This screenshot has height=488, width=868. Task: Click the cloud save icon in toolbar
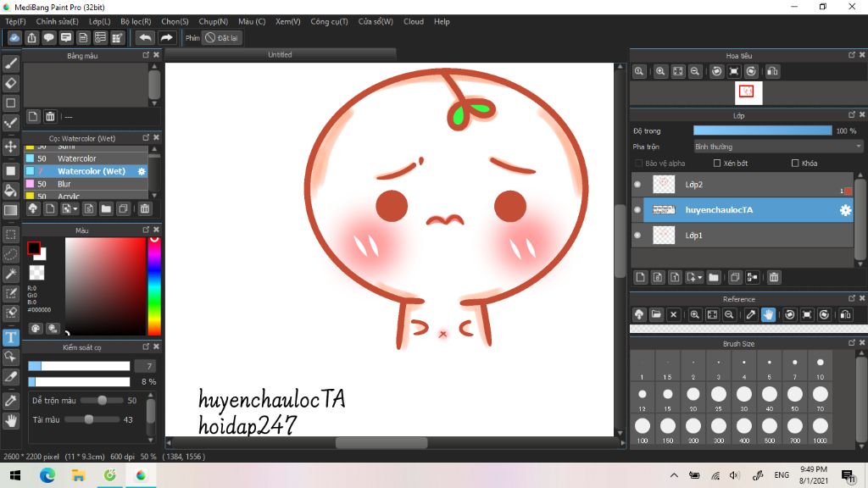point(14,37)
